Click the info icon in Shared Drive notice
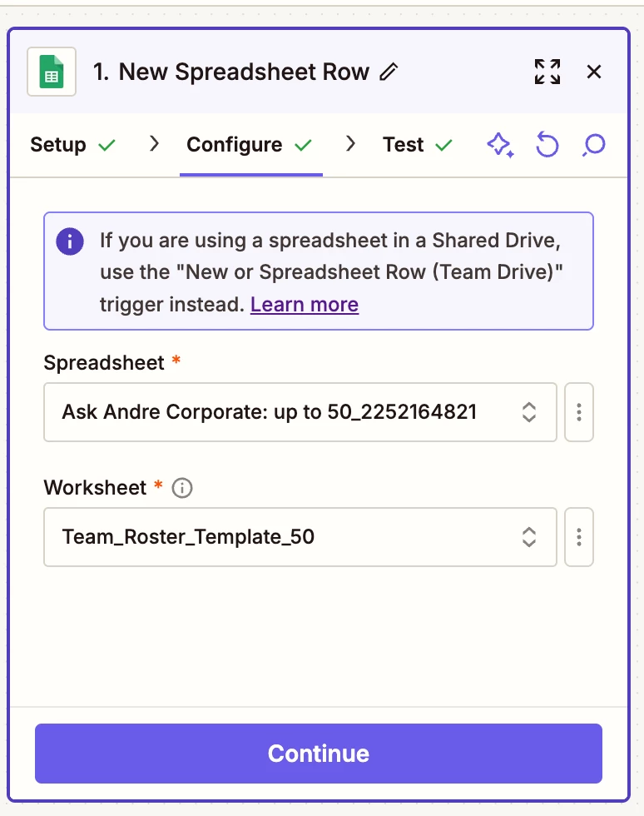 coord(70,241)
